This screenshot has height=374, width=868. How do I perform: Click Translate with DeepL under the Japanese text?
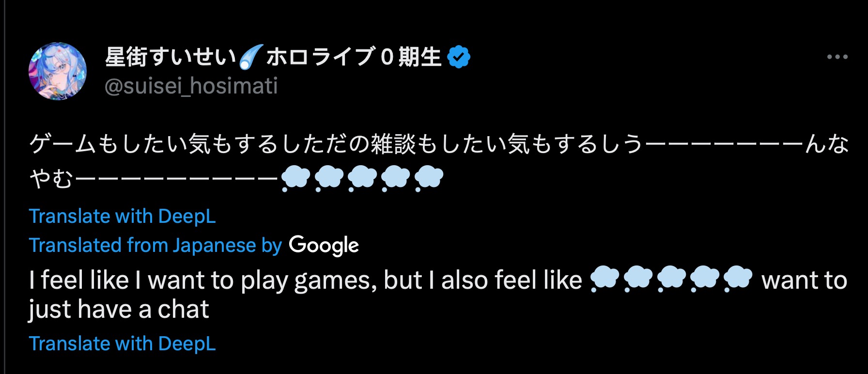point(122,216)
